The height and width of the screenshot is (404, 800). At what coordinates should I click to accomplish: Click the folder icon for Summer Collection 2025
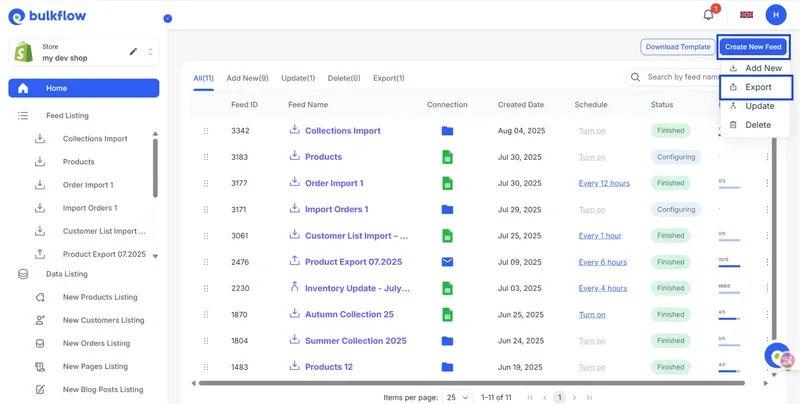(447, 341)
